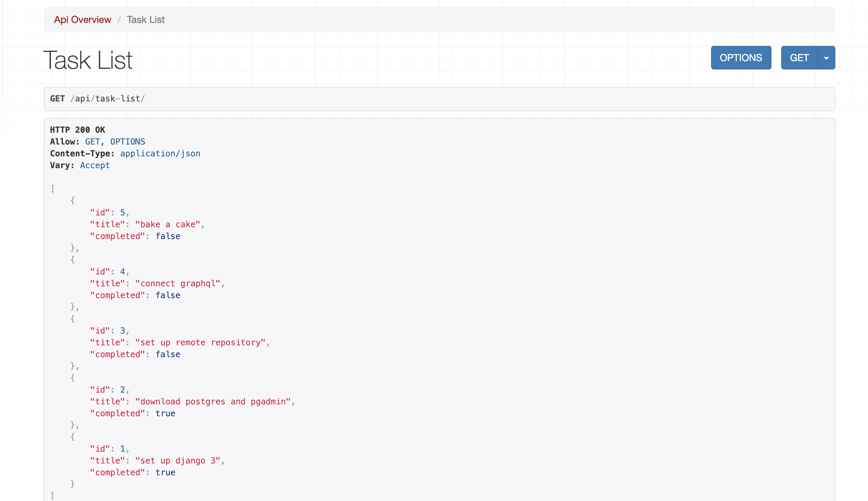The image size is (868, 501).
Task: Click the HTTP 200 OK status line
Action: click(x=77, y=130)
